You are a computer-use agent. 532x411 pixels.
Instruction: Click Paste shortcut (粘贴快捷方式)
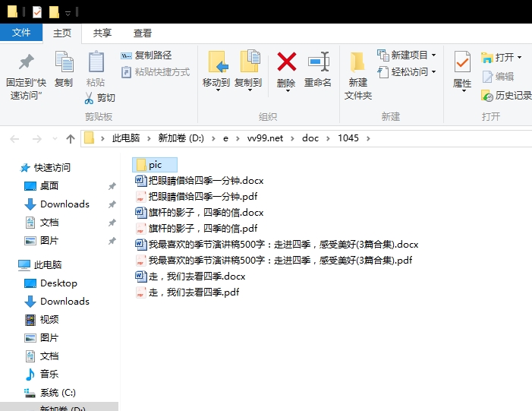click(x=156, y=72)
